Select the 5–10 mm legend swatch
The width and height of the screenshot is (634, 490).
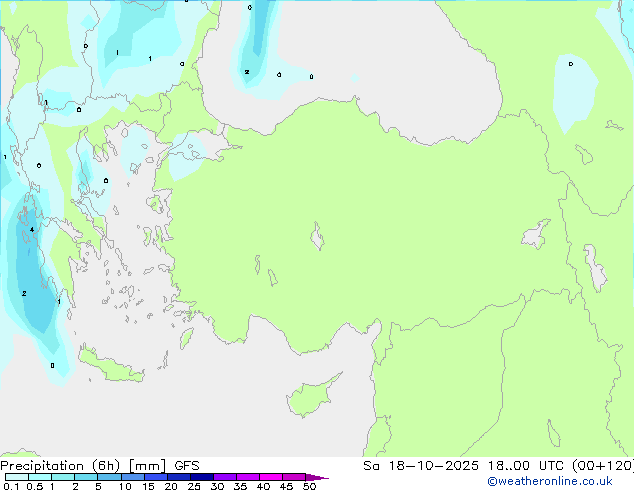point(109,477)
